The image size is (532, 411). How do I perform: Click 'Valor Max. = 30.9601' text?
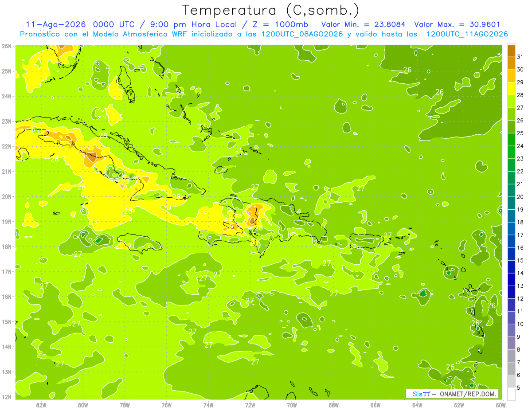(x=457, y=24)
